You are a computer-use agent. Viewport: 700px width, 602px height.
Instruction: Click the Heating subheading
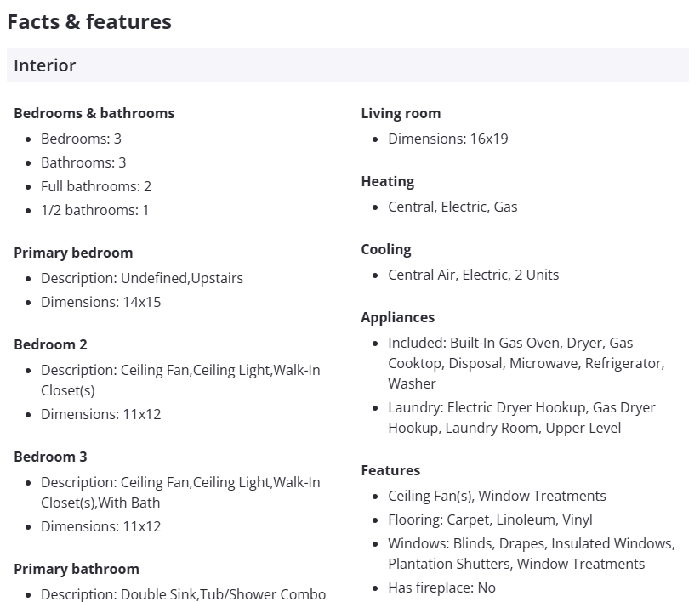tap(387, 181)
